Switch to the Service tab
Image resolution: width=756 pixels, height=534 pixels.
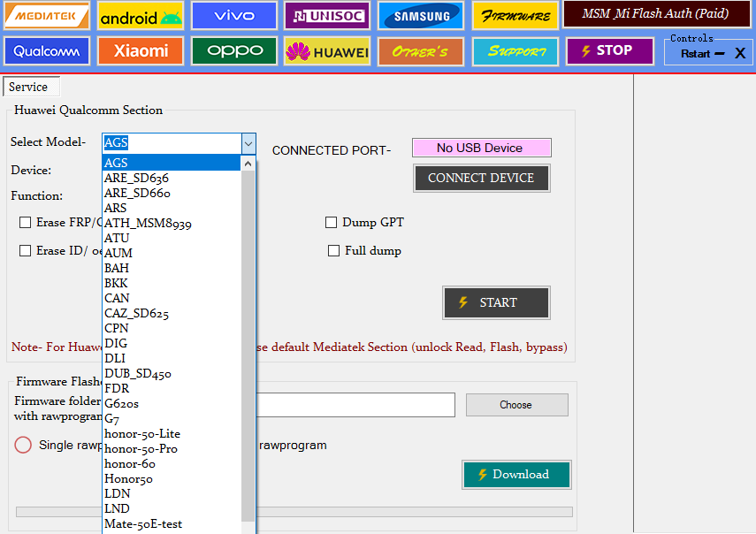pyautogui.click(x=28, y=87)
